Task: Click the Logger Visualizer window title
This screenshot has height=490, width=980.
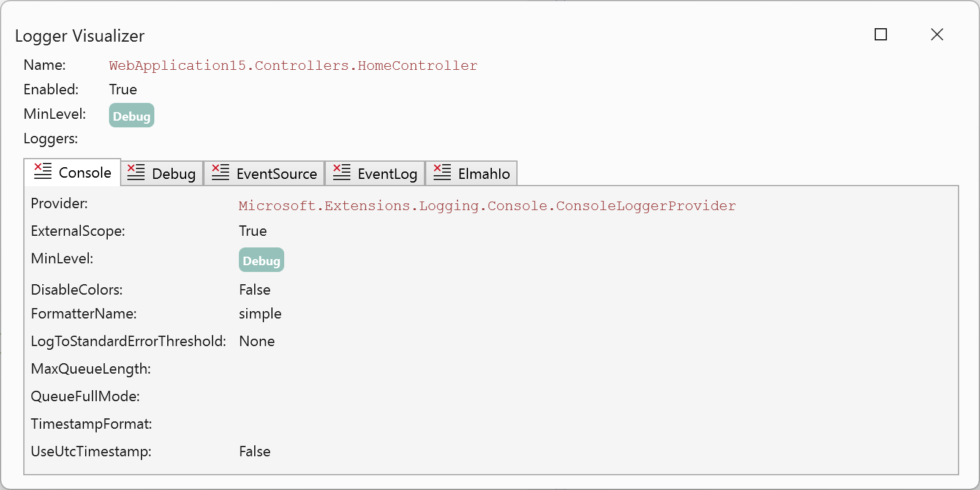Action: pyautogui.click(x=80, y=36)
